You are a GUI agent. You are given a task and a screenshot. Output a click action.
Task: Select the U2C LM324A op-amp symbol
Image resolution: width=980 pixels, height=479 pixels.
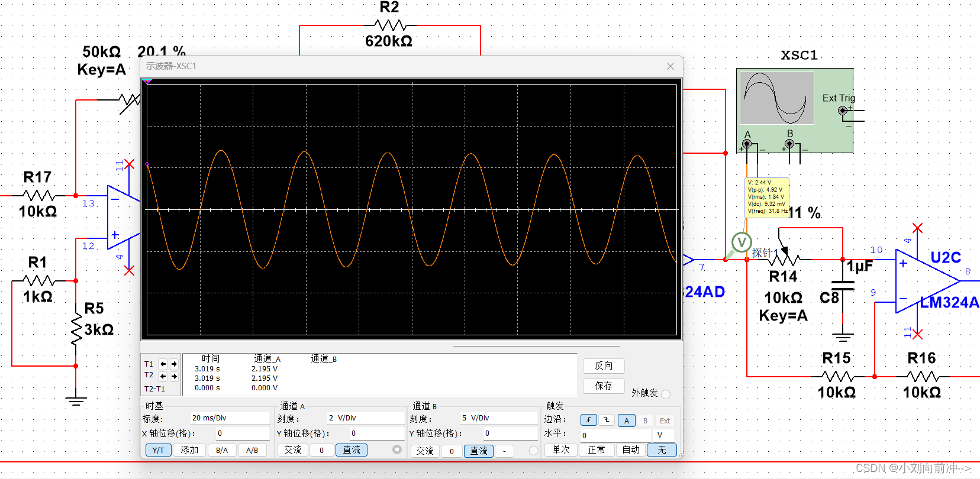(x=927, y=280)
